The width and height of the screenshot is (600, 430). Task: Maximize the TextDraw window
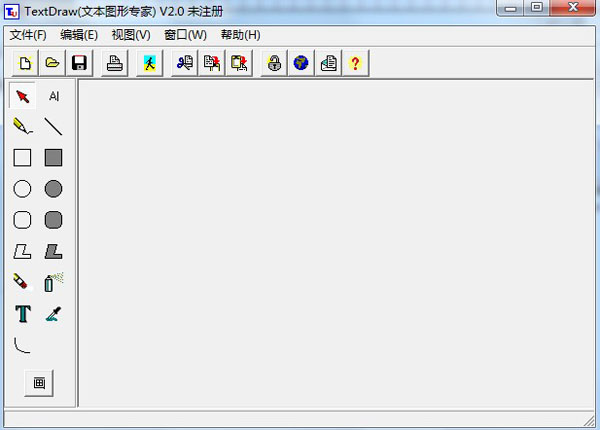click(x=537, y=8)
